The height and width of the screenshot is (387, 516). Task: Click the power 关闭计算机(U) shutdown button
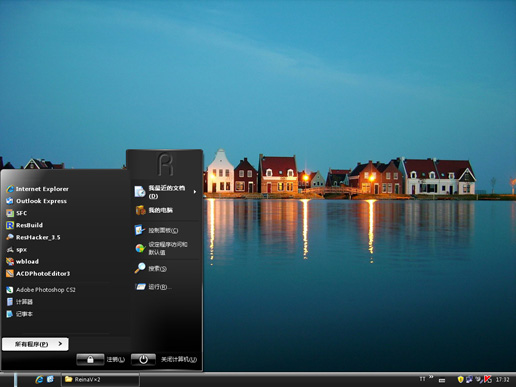pyautogui.click(x=143, y=359)
